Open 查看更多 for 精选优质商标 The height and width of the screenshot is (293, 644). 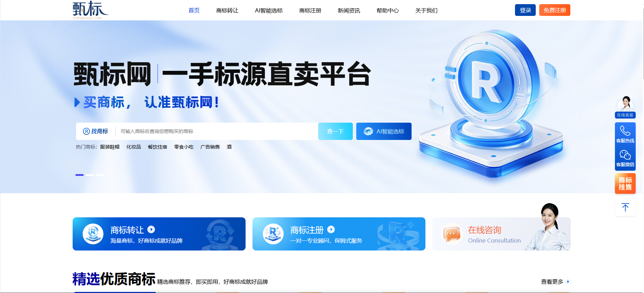552,282
